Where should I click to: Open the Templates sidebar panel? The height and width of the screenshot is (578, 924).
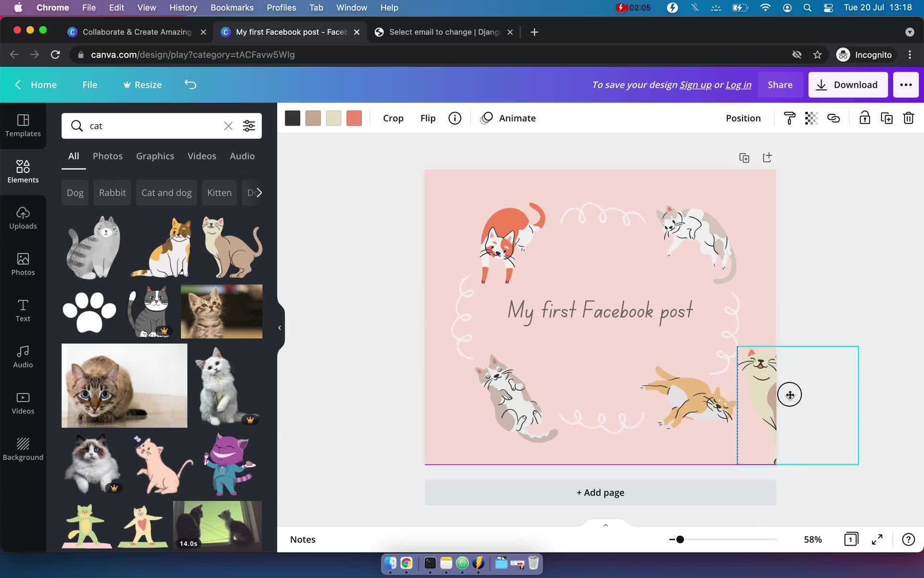23,125
